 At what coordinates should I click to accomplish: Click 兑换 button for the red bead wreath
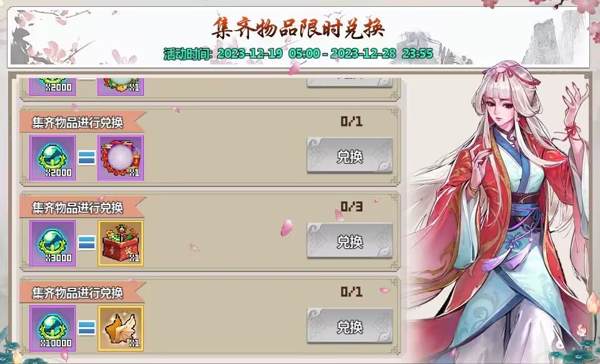pyautogui.click(x=350, y=156)
